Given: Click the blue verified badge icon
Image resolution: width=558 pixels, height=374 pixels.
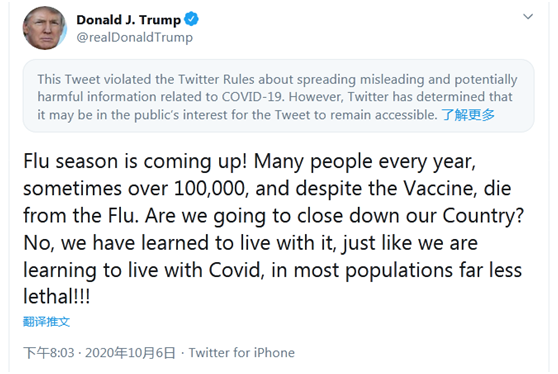Looking at the screenshot, I should coord(191,19).
